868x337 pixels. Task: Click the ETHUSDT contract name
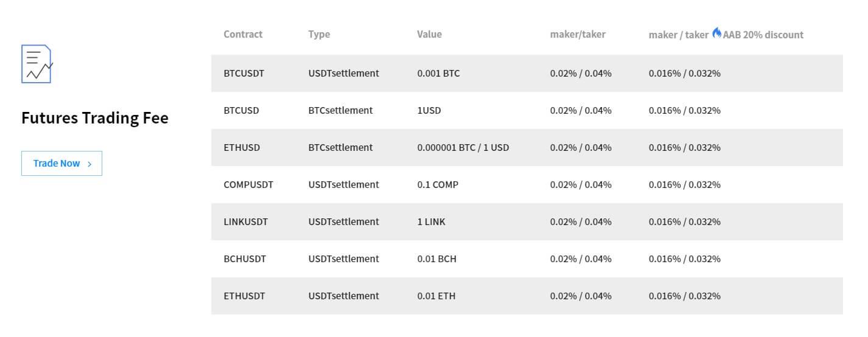[245, 296]
